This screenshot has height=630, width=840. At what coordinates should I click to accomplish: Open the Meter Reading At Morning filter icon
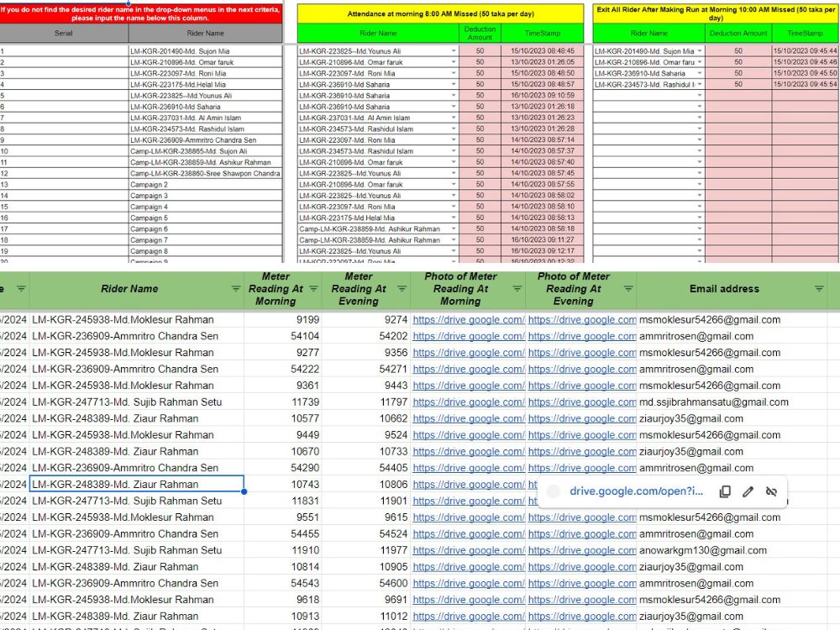pos(314,289)
